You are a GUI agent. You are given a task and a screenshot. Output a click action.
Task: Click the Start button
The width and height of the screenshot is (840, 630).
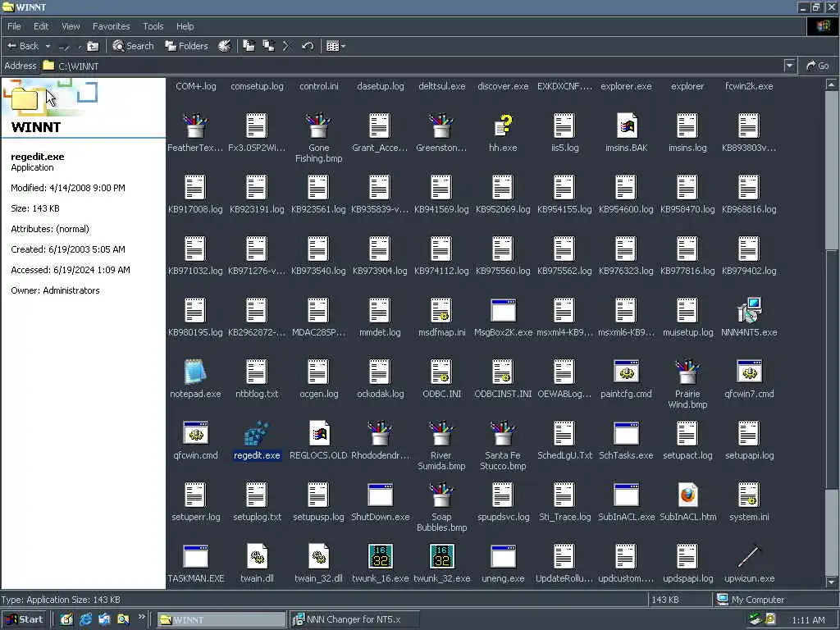tap(25, 619)
